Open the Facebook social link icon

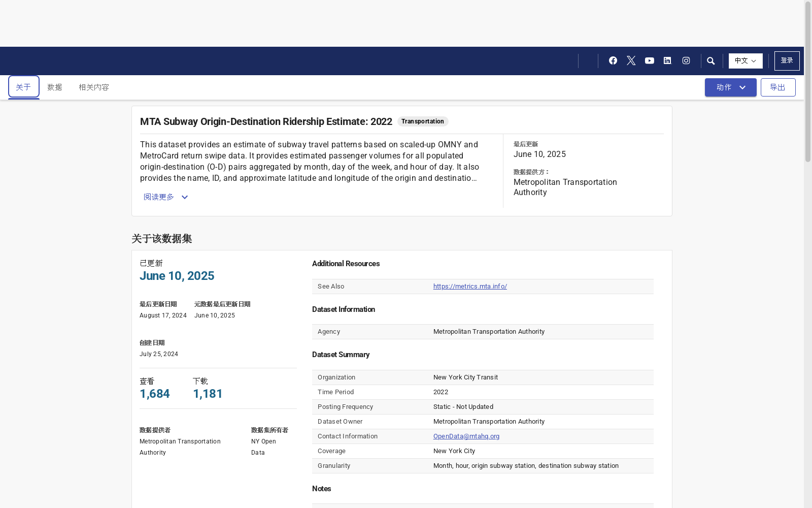coord(613,61)
